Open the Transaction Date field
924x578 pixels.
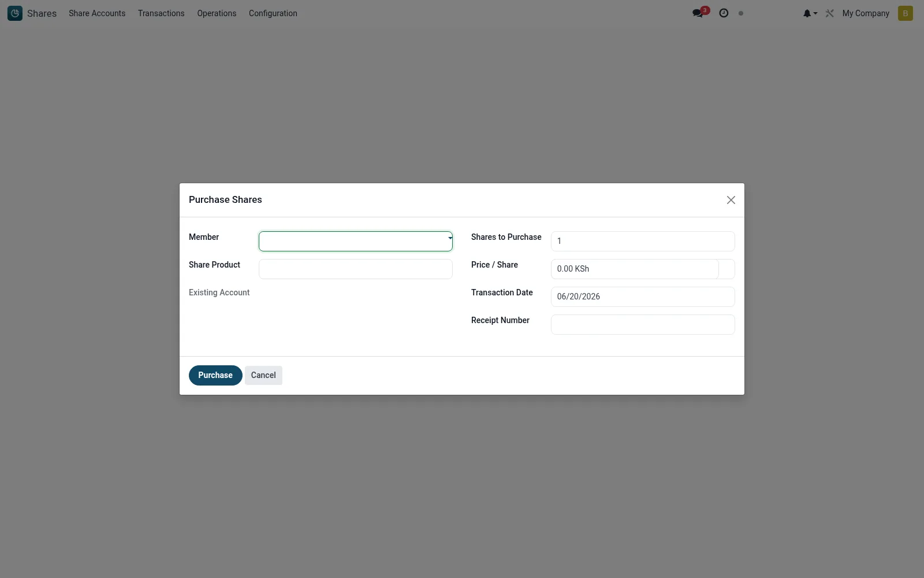pyautogui.click(x=643, y=297)
